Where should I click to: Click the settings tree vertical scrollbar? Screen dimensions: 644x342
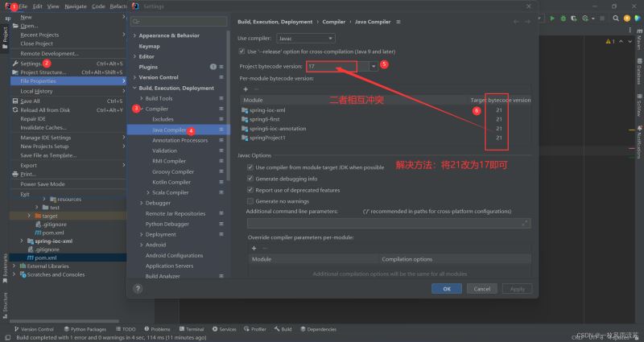coord(229,106)
